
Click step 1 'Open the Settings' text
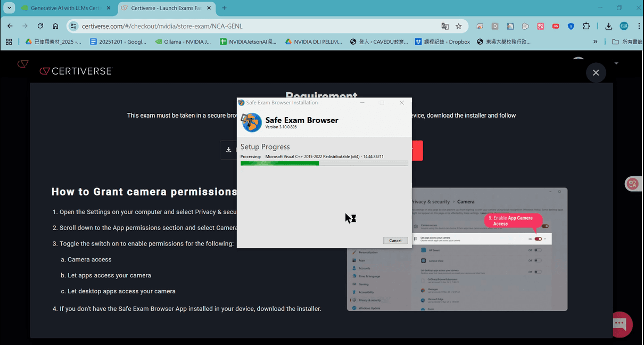point(144,211)
